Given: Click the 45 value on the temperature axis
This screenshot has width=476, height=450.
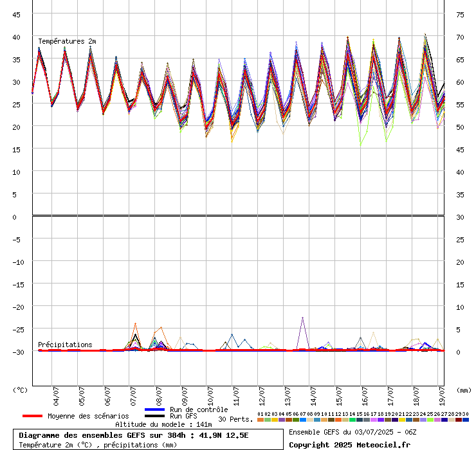Looking at the screenshot, I should 16,15.
